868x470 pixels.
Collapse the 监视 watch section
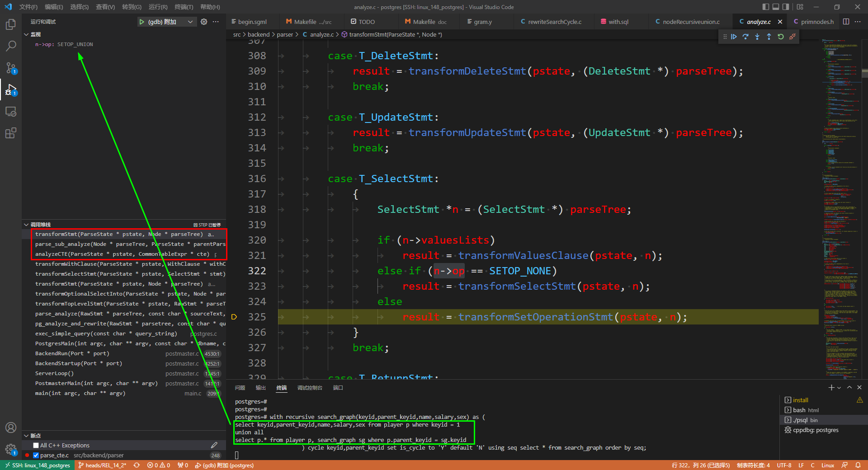point(26,34)
